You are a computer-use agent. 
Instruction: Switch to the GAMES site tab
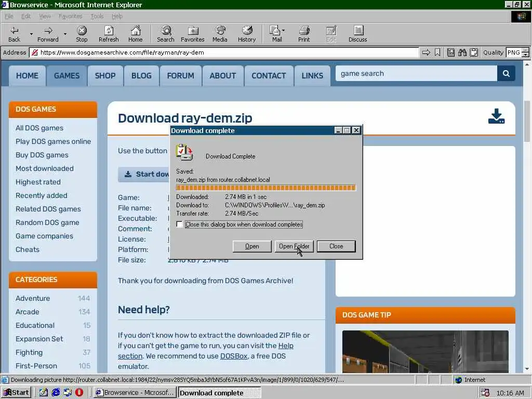[x=66, y=76]
